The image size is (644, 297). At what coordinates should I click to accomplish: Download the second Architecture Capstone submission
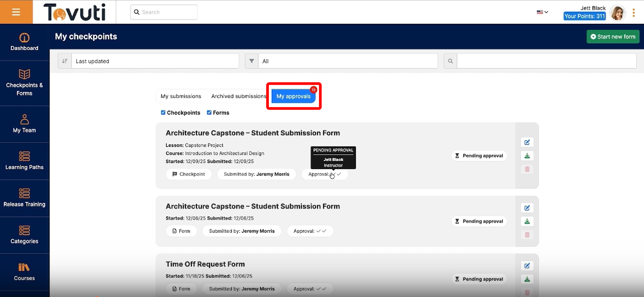click(x=527, y=221)
